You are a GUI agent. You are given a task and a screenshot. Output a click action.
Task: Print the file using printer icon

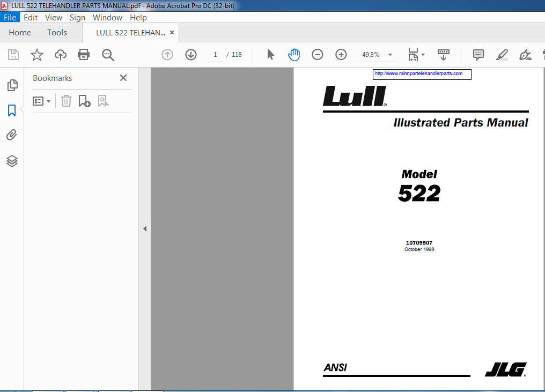tap(84, 55)
